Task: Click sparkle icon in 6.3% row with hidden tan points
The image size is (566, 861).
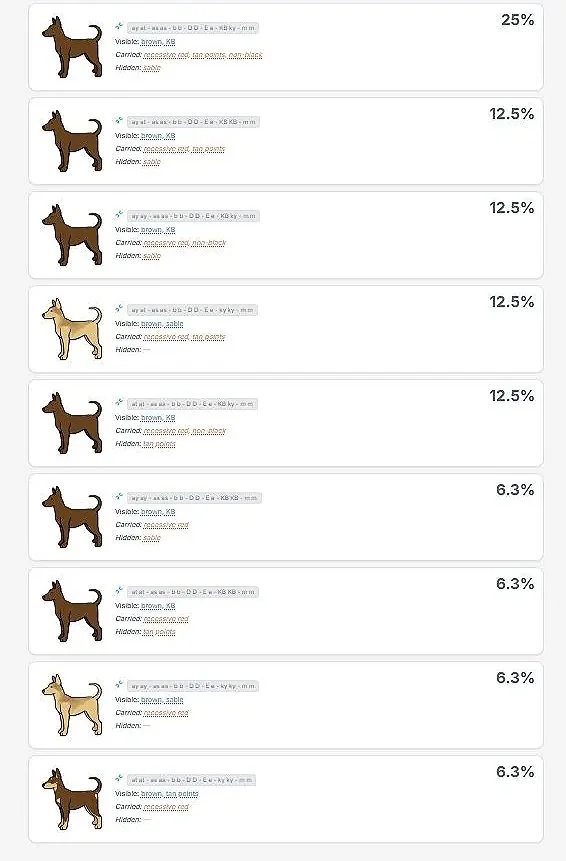Action: (119, 591)
